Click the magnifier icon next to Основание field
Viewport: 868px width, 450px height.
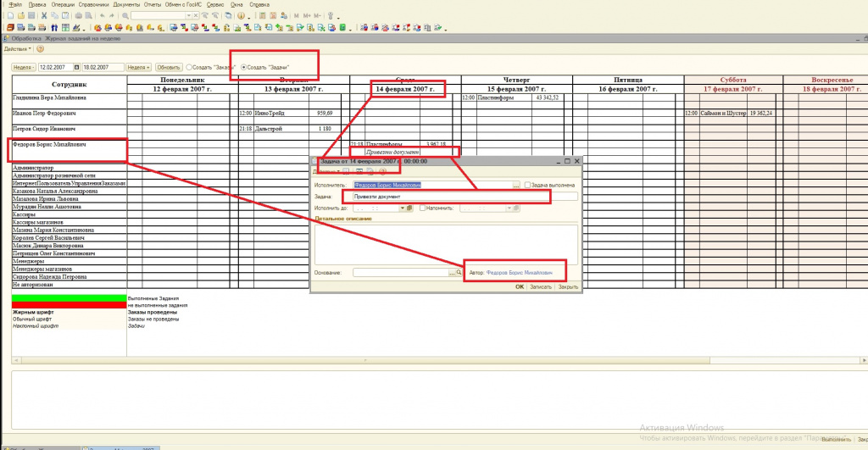[459, 272]
